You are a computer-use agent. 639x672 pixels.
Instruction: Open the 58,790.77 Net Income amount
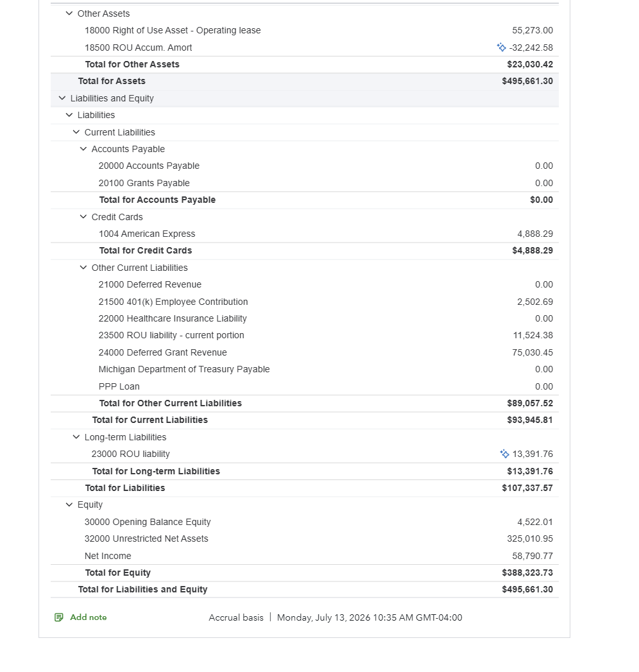pos(532,556)
